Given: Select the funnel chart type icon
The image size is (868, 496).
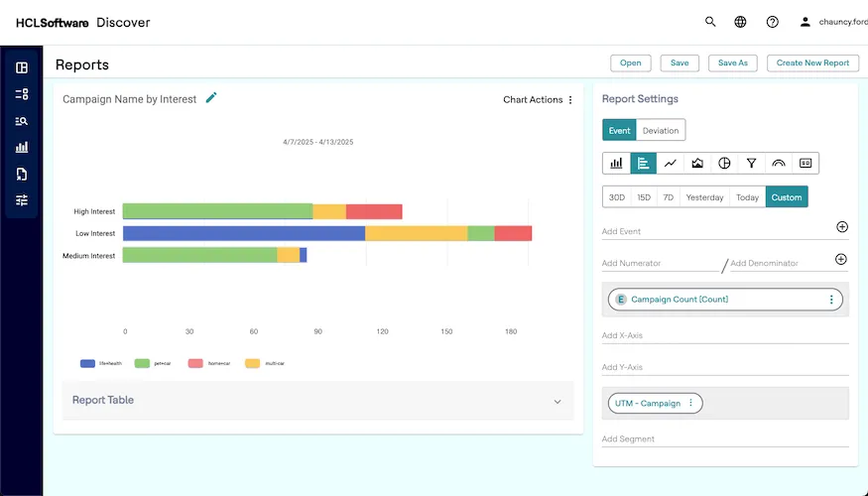Looking at the screenshot, I should point(751,164).
